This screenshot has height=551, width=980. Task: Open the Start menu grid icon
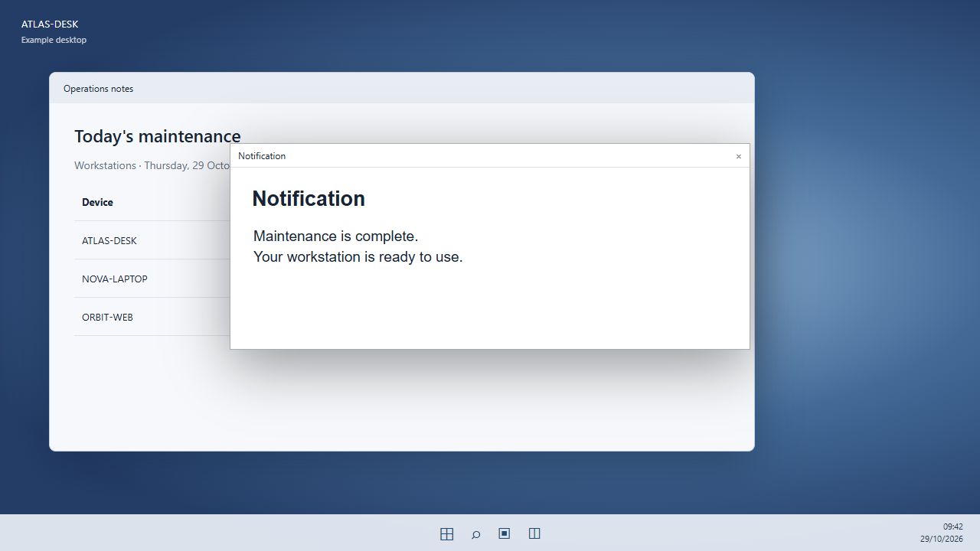pyautogui.click(x=447, y=534)
